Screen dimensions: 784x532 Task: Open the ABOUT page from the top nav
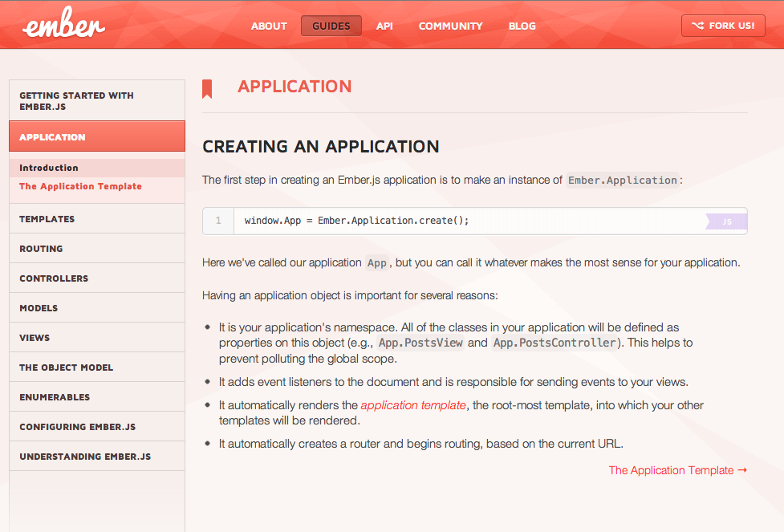268,25
